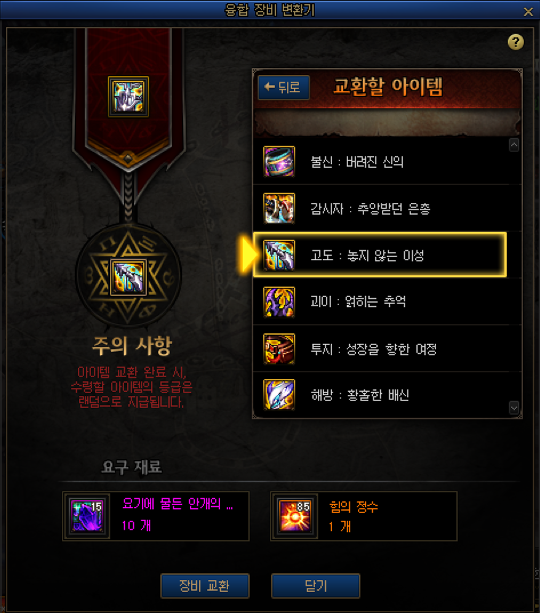Click the 괴이 : 얽히는 추억 item icon
Viewport: 540px width, 613px height.
tap(279, 301)
